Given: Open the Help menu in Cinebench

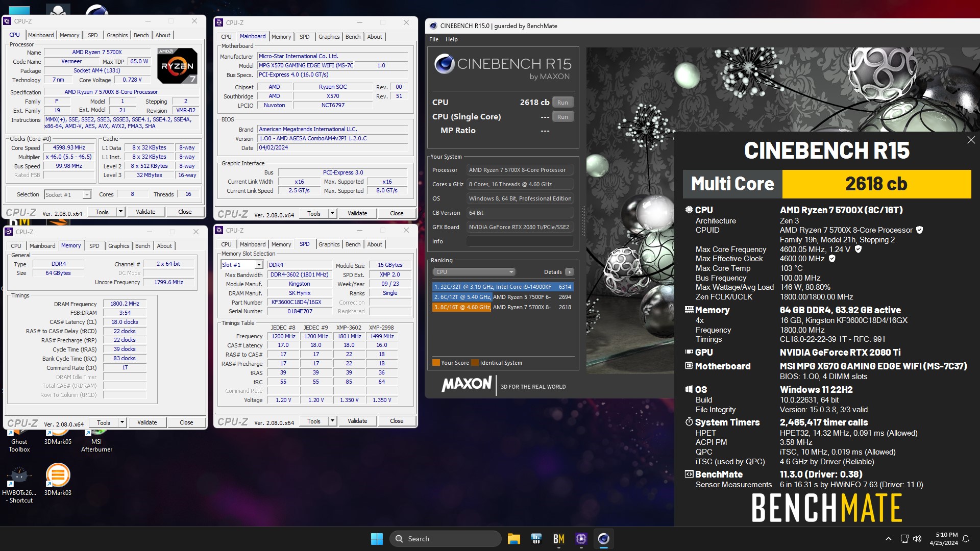Looking at the screenshot, I should [452, 39].
